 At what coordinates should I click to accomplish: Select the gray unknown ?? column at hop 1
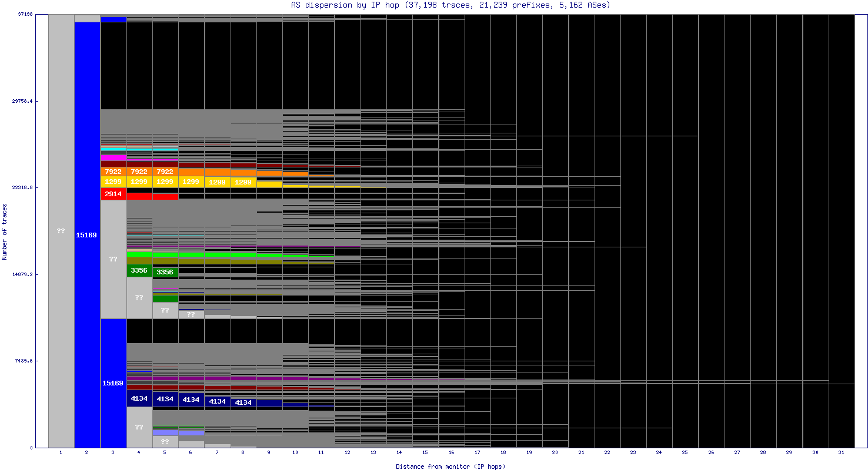click(61, 231)
